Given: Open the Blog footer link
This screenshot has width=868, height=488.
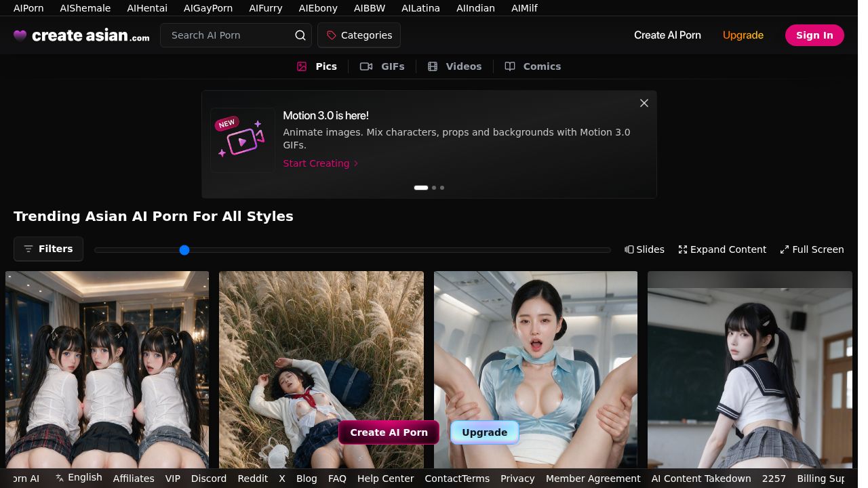Looking at the screenshot, I should [x=307, y=479].
